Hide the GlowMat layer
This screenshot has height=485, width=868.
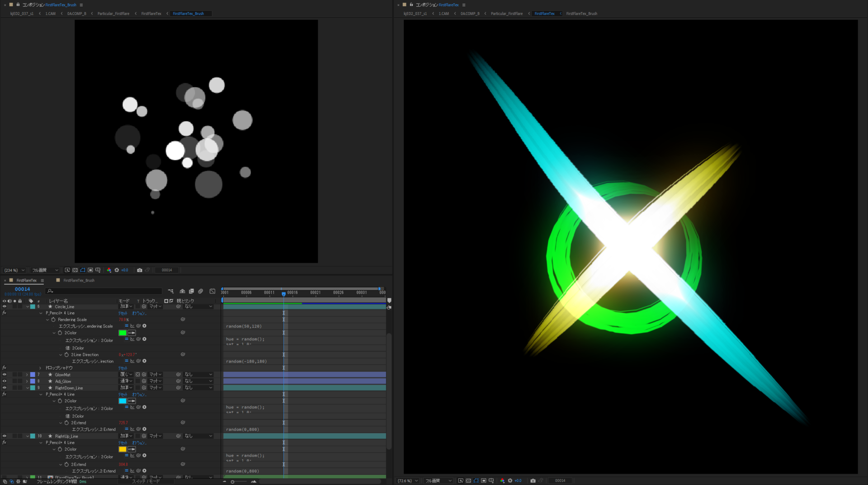point(5,375)
